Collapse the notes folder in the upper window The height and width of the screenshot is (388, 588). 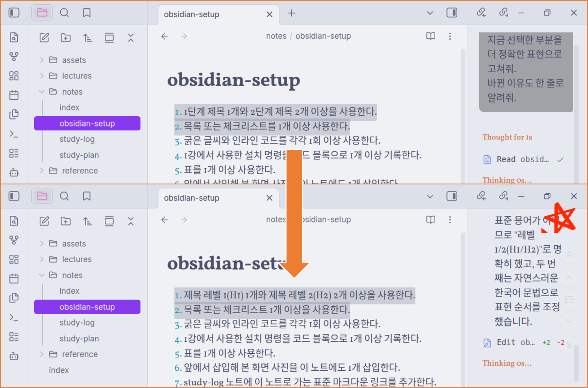coord(42,92)
